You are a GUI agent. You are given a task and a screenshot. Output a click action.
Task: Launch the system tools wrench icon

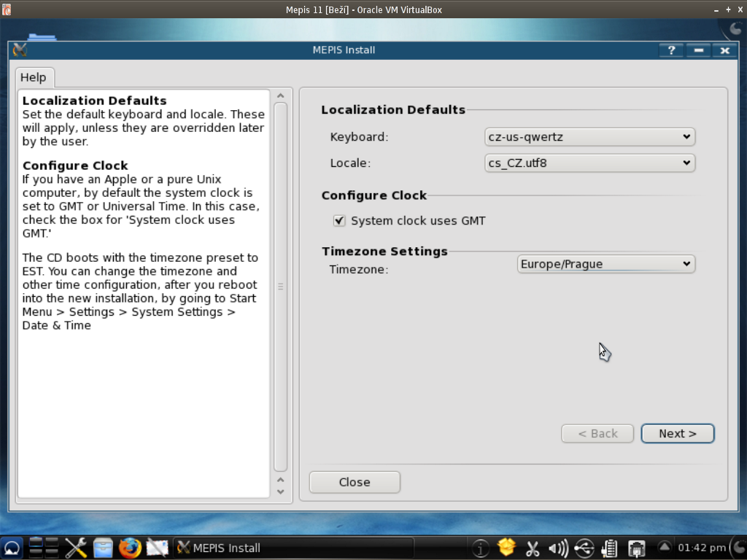tap(76, 548)
